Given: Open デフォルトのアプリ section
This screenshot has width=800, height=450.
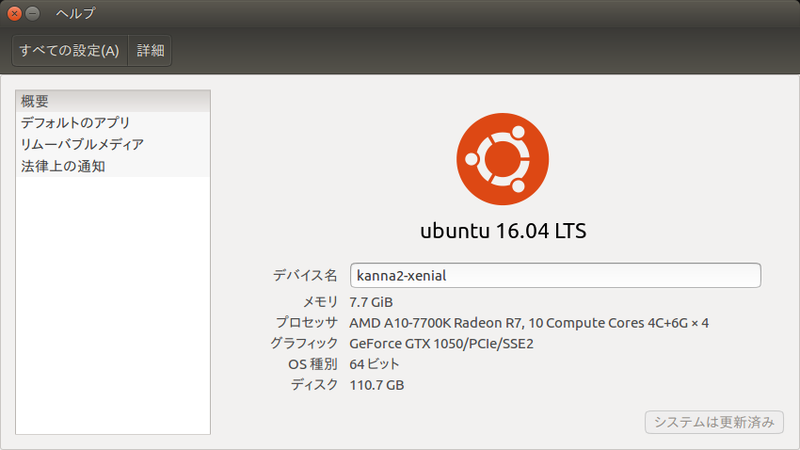Looking at the screenshot, I should coord(113,122).
